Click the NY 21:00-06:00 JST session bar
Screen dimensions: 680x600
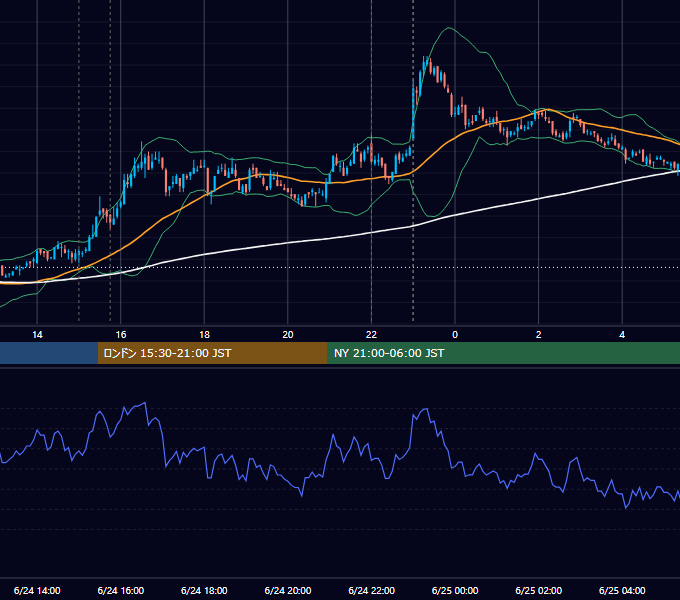[503, 353]
